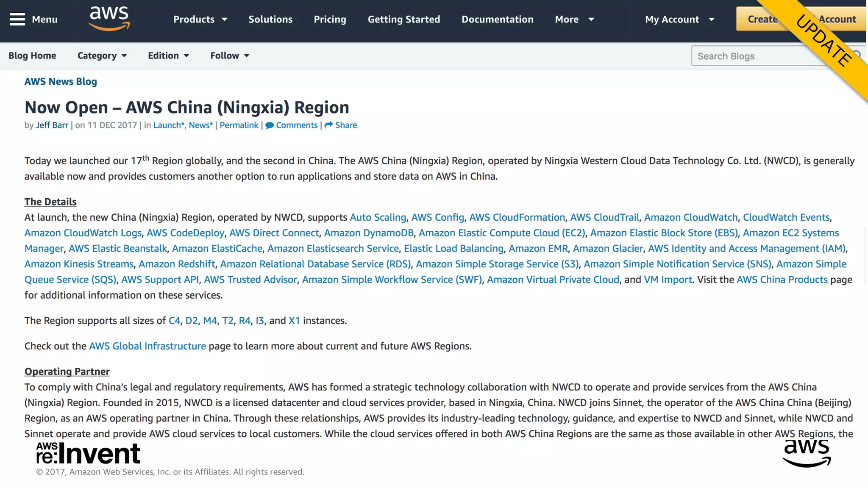Open the More dropdown in navigation
This screenshot has width=868, height=488.
pyautogui.click(x=574, y=19)
